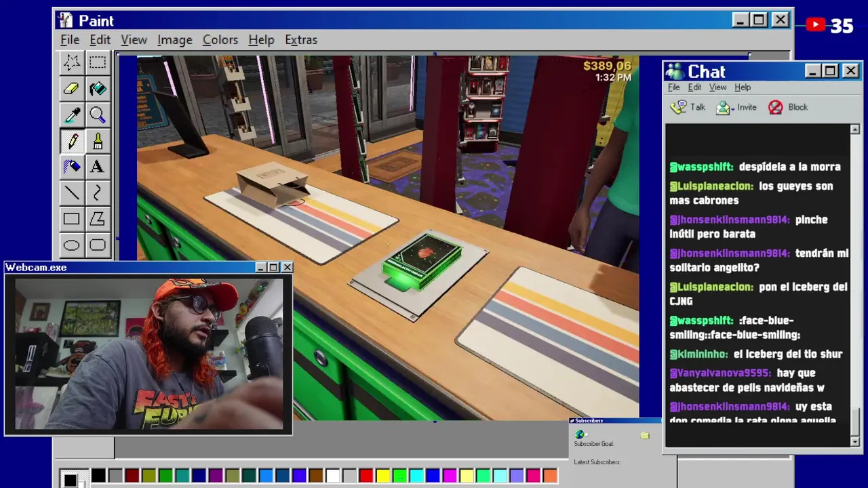Open the Chat window Edit menu
Screen dimensions: 868x488
pos(694,87)
